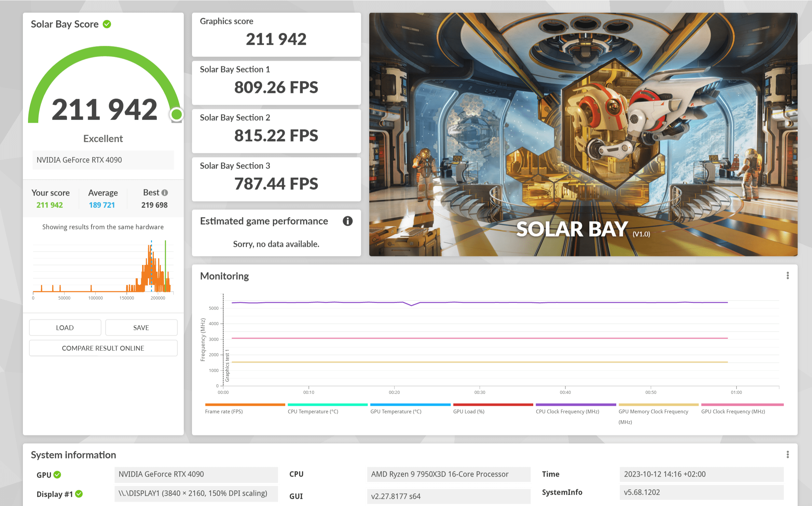Click 'Showing results from the same hardware' text

point(103,227)
